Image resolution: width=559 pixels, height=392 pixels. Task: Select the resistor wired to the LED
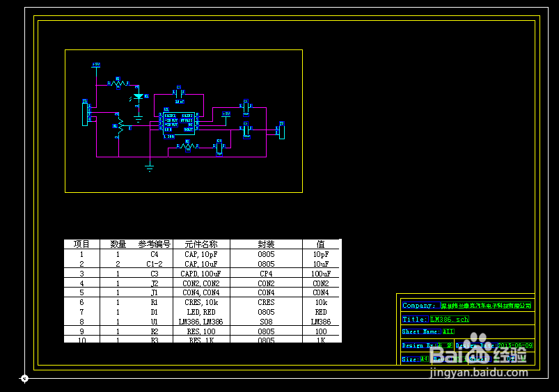118,83
